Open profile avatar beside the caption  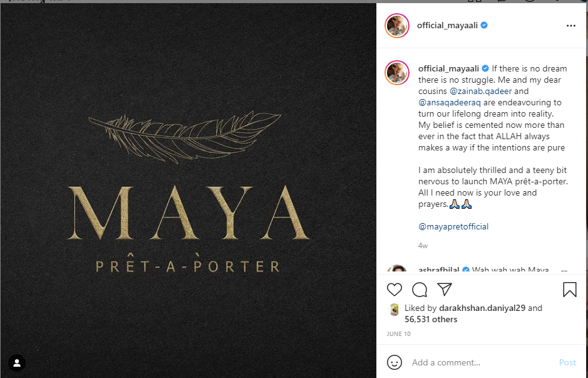[397, 73]
